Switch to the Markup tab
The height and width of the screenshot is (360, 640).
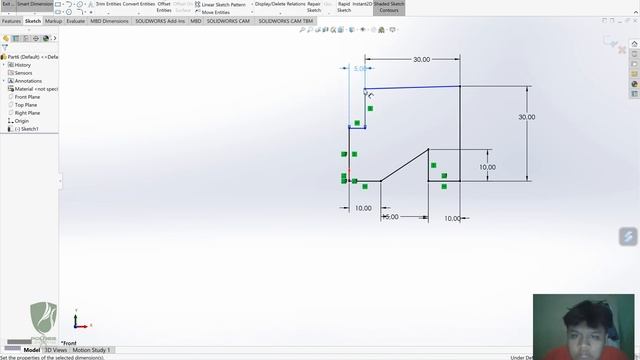(53, 21)
